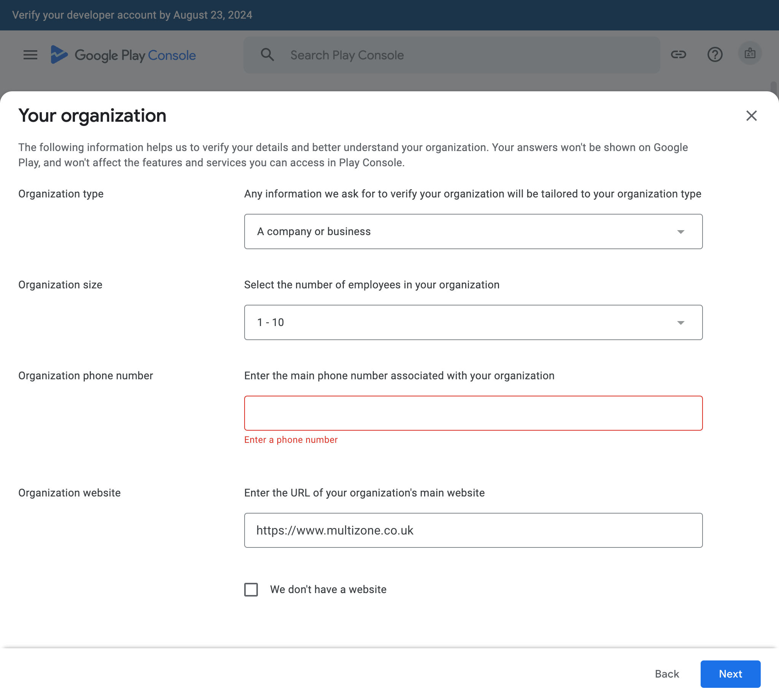Click the verify developer account banner
Screen dimensions: 779x700
[132, 15]
